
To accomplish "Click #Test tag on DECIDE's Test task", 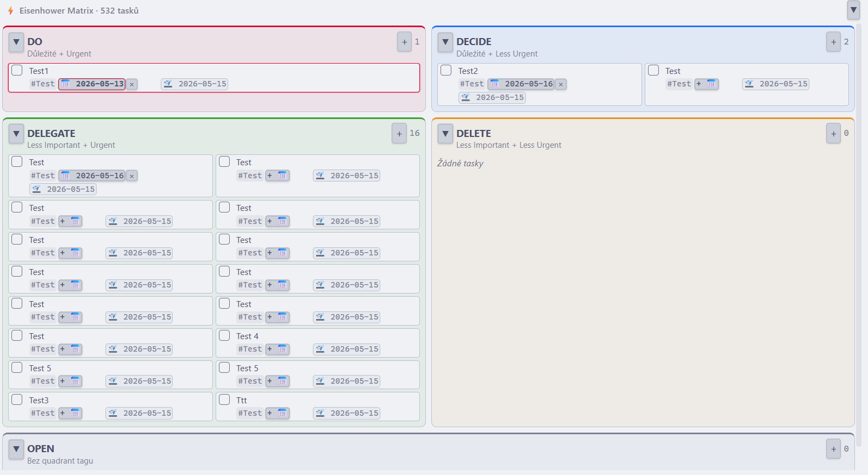I will click(679, 84).
